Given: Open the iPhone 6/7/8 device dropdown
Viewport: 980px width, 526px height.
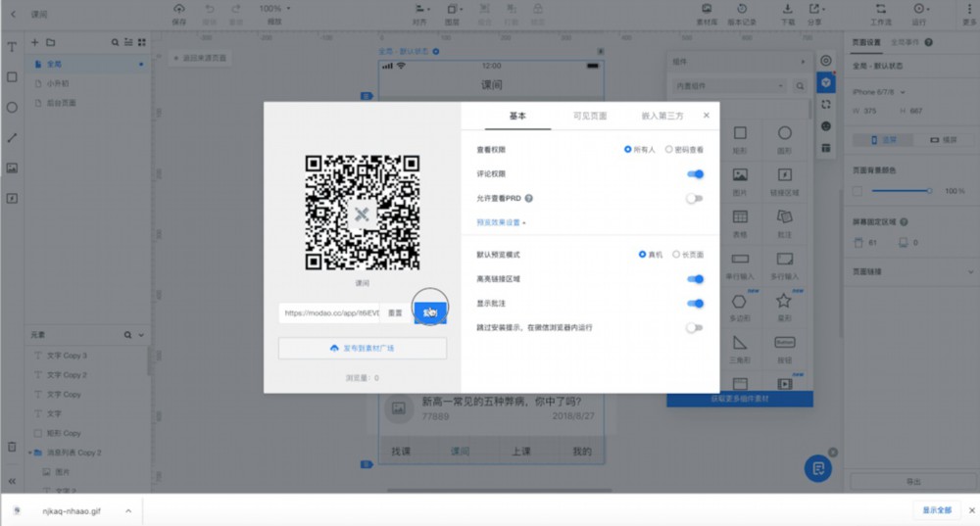Looking at the screenshot, I should pyautogui.click(x=879, y=92).
